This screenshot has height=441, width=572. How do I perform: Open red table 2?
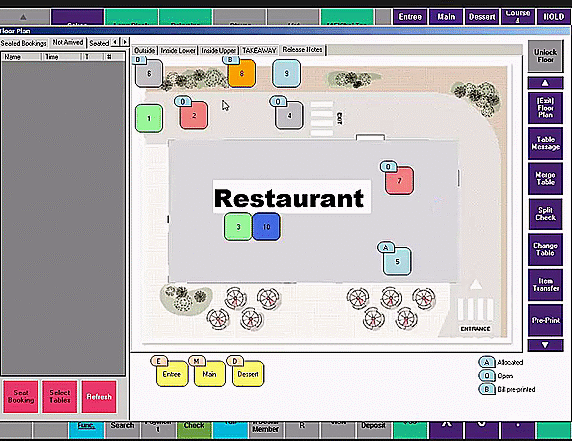[194, 116]
